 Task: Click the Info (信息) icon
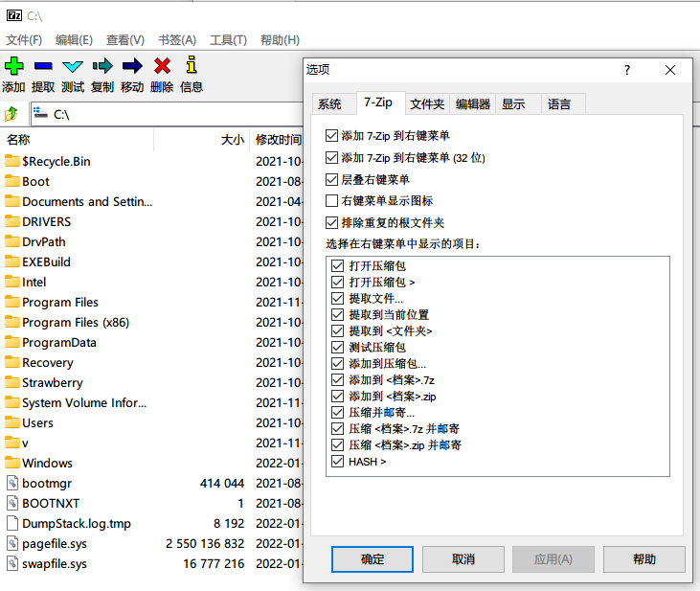tap(192, 65)
